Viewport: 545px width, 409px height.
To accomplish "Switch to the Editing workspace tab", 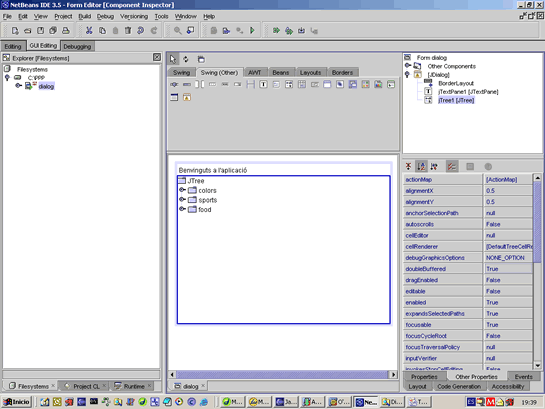I will click(x=13, y=47).
